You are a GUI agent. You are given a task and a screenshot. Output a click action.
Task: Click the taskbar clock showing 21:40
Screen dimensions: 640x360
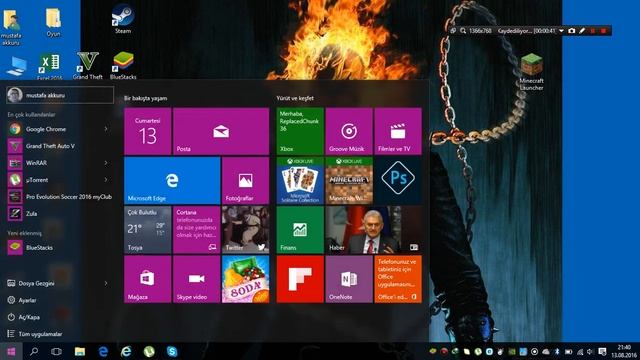click(x=624, y=351)
